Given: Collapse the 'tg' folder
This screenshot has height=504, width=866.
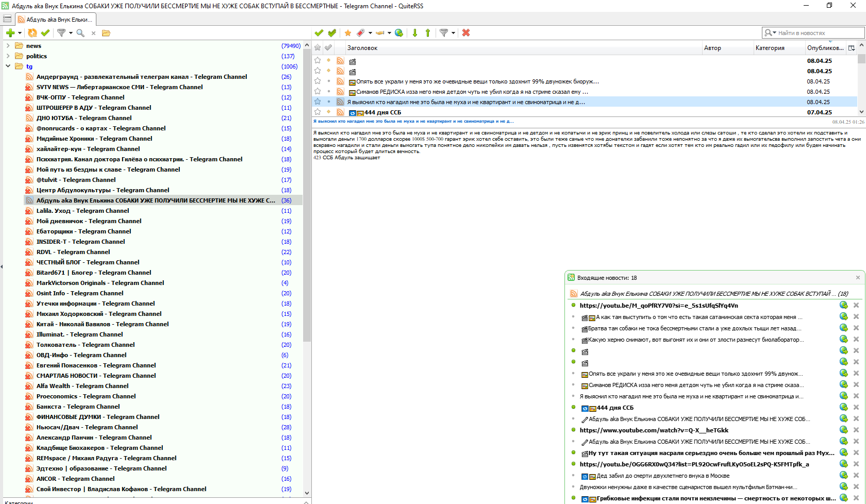Looking at the screenshot, I should click(8, 66).
